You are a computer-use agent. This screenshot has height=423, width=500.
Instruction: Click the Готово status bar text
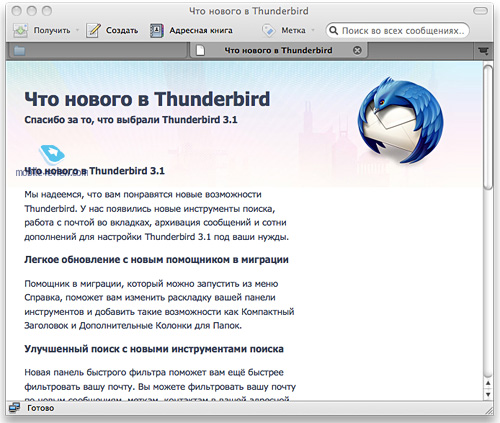click(40, 408)
